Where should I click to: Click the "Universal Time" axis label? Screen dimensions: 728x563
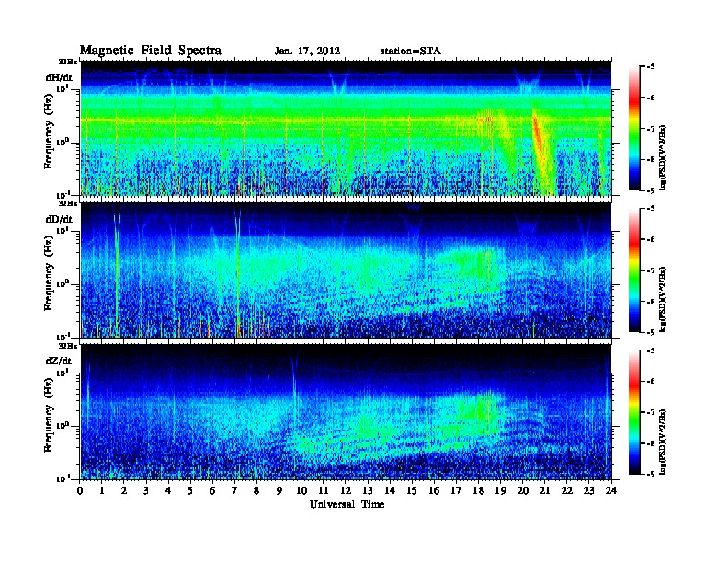347,504
